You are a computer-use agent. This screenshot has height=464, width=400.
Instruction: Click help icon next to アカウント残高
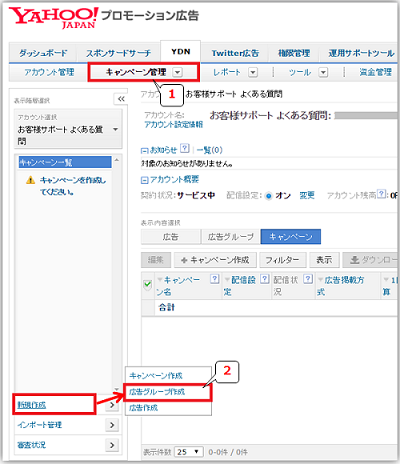pyautogui.click(x=382, y=194)
